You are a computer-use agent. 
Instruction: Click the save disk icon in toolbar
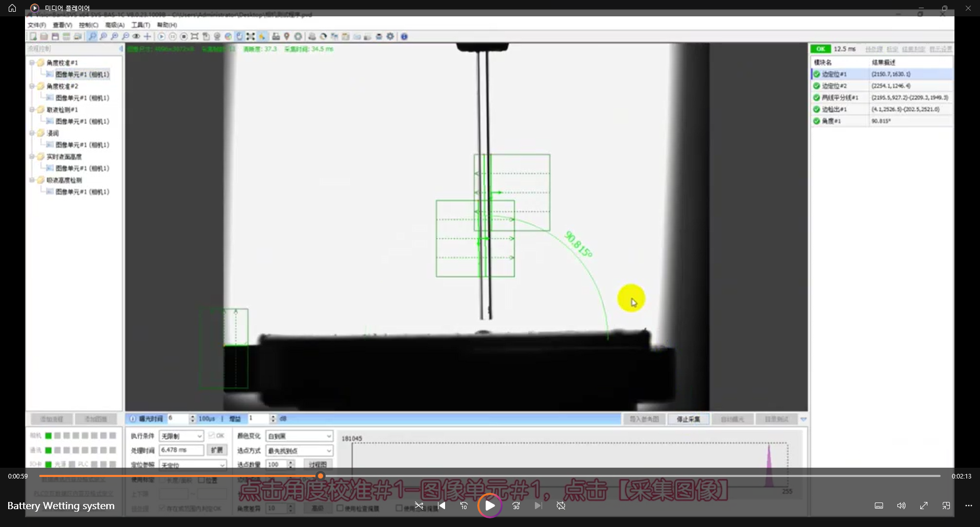56,36
